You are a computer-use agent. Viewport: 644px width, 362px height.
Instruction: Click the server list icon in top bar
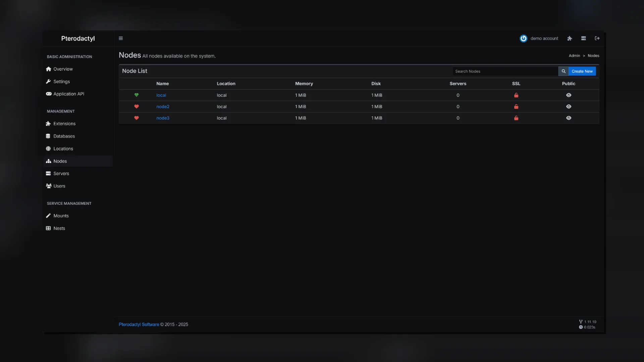tap(584, 38)
